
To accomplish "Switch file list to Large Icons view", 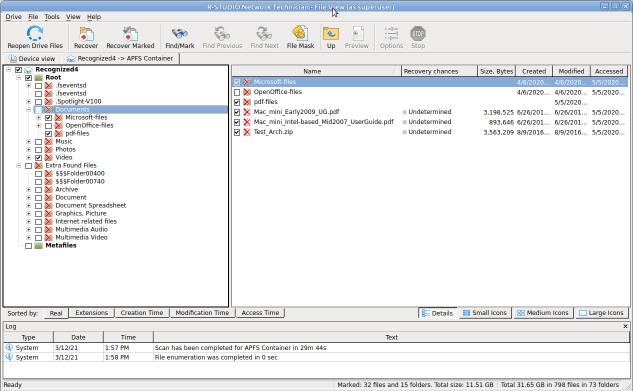I will pyautogui.click(x=602, y=313).
